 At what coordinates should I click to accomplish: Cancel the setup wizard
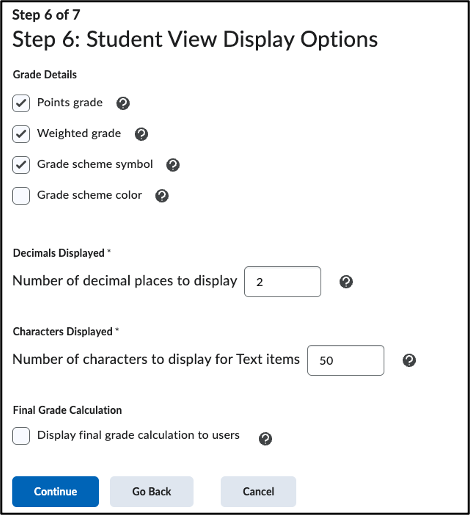pos(258,491)
